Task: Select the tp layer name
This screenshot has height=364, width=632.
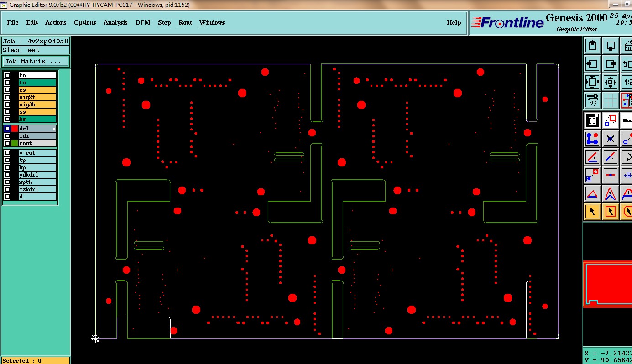Action: (37, 160)
